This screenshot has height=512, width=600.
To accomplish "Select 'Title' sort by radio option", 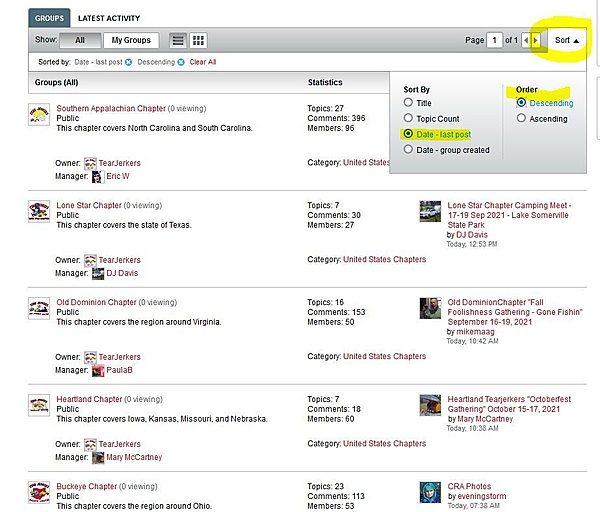I will click(x=408, y=102).
